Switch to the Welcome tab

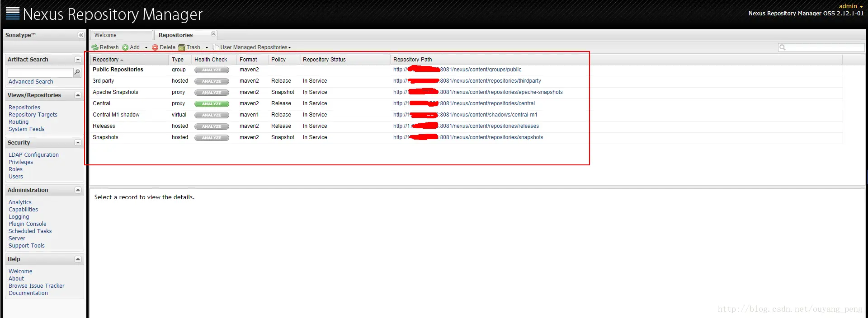121,35
